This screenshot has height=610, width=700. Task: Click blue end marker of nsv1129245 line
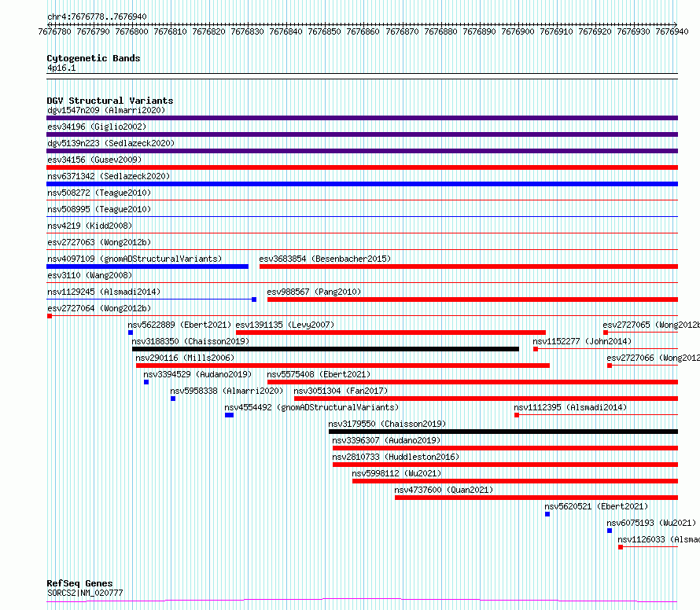[254, 299]
